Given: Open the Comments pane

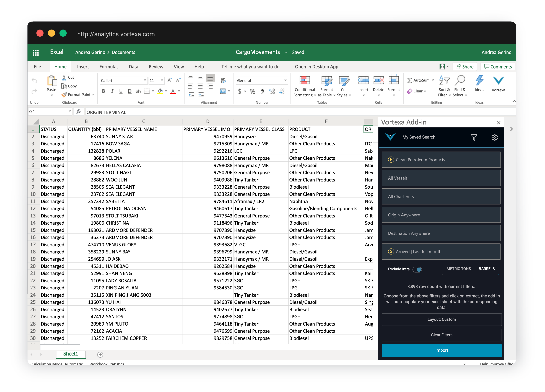Looking at the screenshot, I should [498, 67].
